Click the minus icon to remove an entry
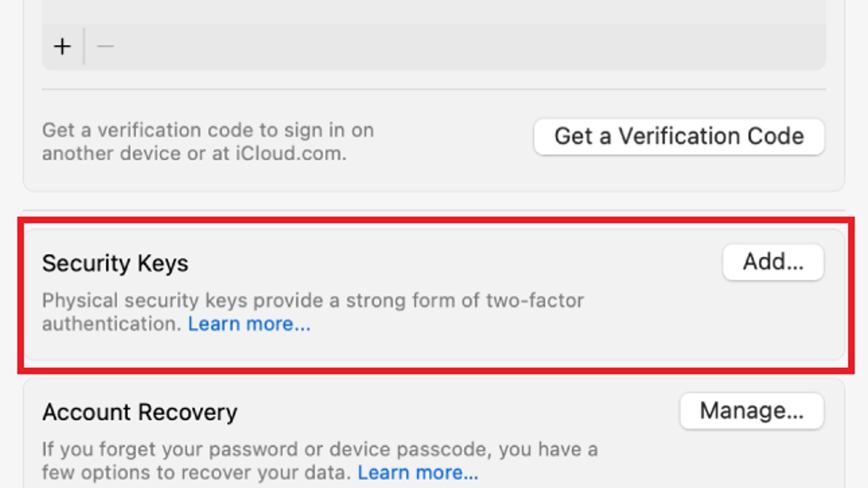The width and height of the screenshot is (868, 488). pyautogui.click(x=105, y=46)
